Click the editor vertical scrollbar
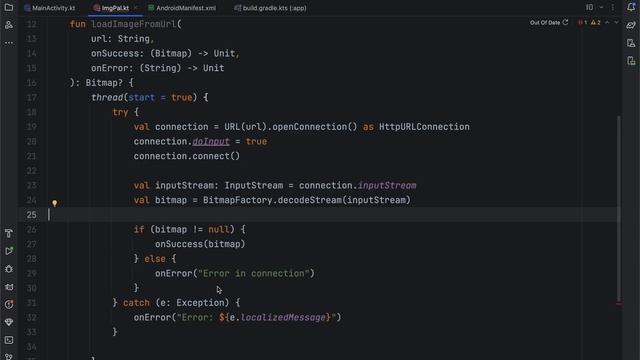640x360 pixels. [619, 208]
